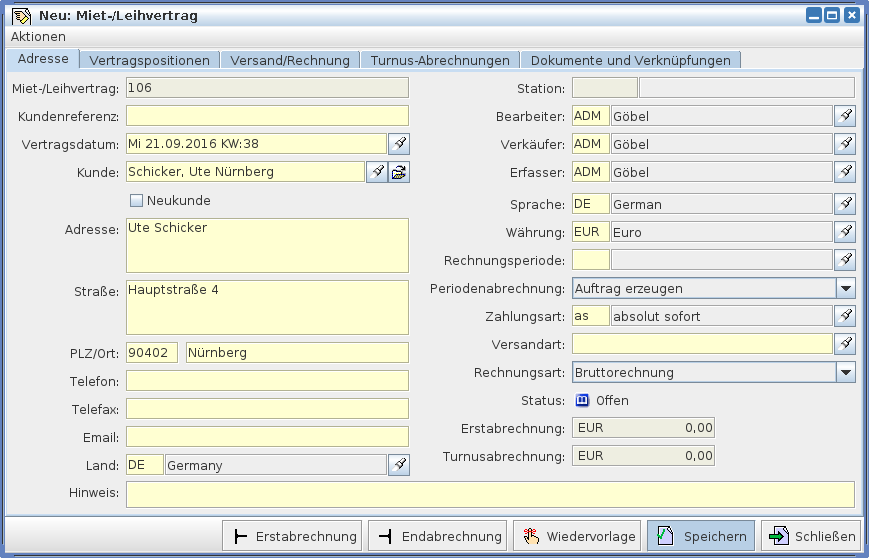
Task: Expand the Rechnungsart dropdown
Action: pos(845,372)
